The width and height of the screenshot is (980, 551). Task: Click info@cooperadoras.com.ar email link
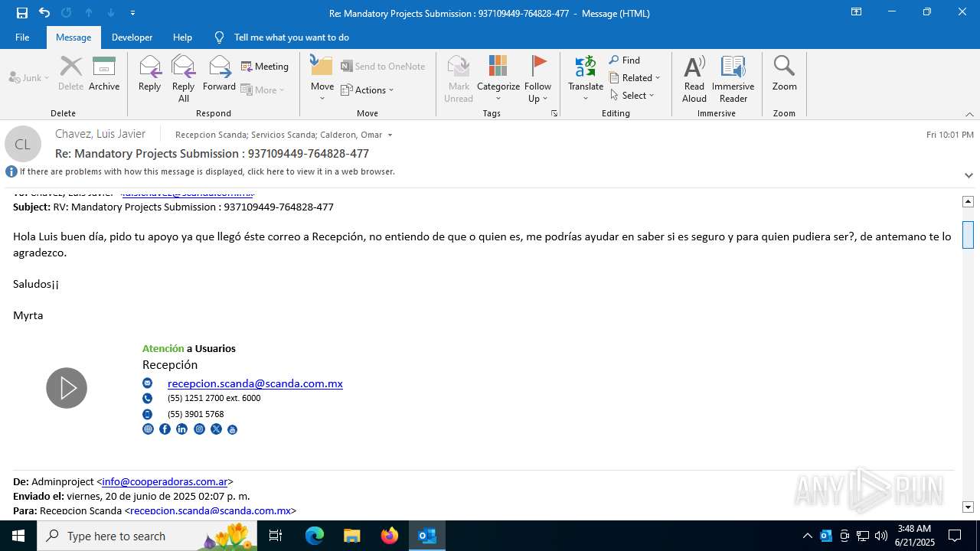click(x=165, y=481)
